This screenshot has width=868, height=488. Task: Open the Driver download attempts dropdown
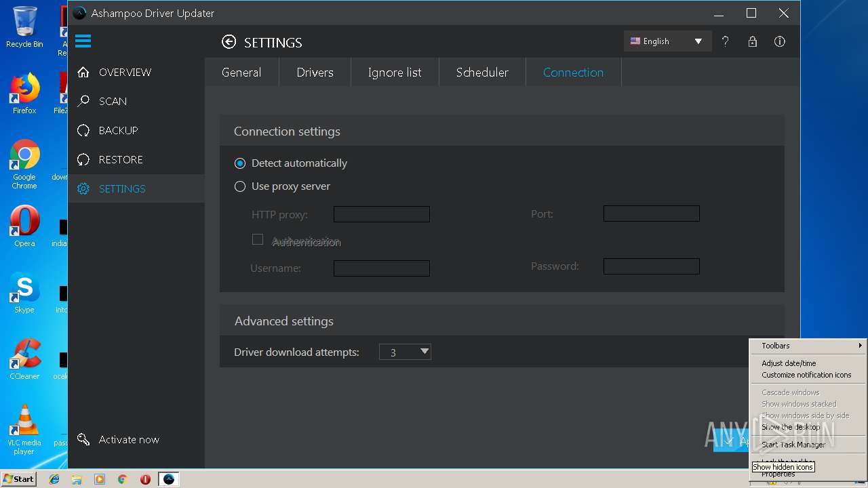pyautogui.click(x=406, y=352)
